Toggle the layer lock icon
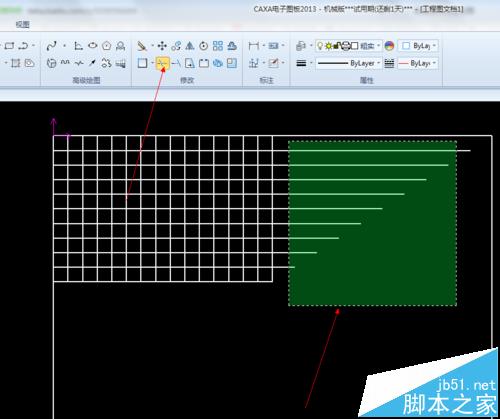Screen dimensions: 500x419 pos(337,46)
